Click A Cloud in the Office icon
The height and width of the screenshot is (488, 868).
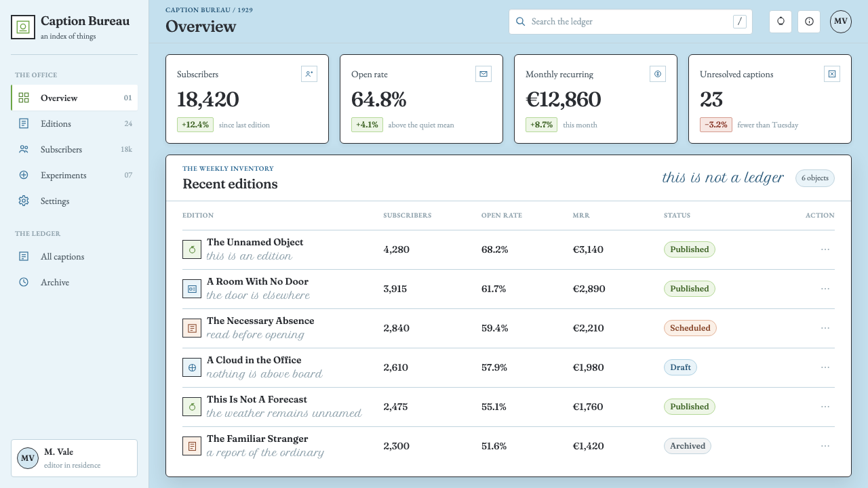click(x=192, y=367)
